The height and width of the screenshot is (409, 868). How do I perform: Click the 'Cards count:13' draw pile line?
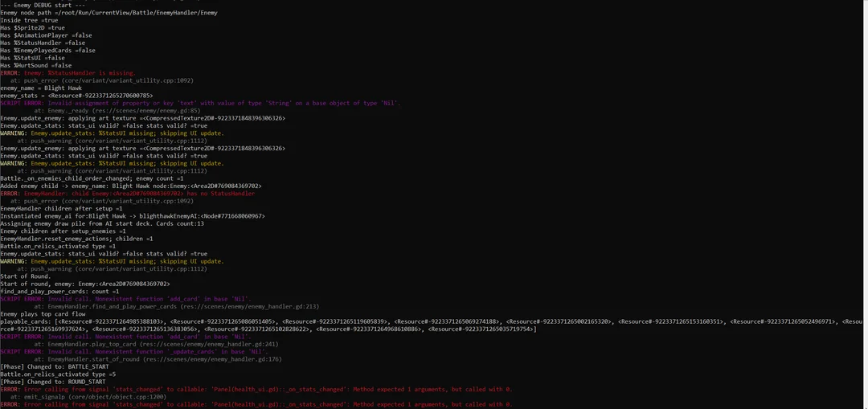tap(102, 223)
